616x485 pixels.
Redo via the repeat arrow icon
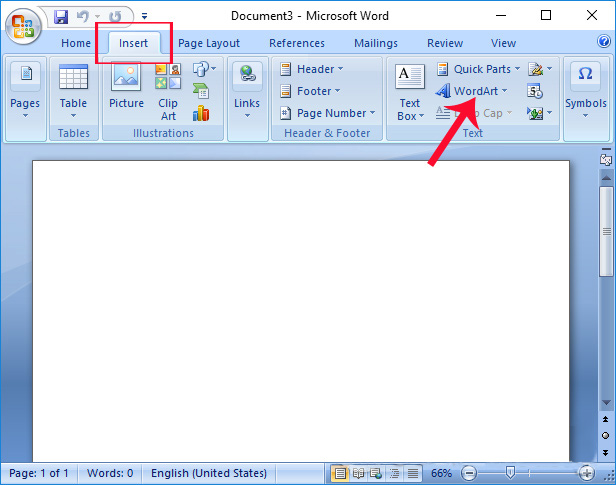tap(115, 17)
